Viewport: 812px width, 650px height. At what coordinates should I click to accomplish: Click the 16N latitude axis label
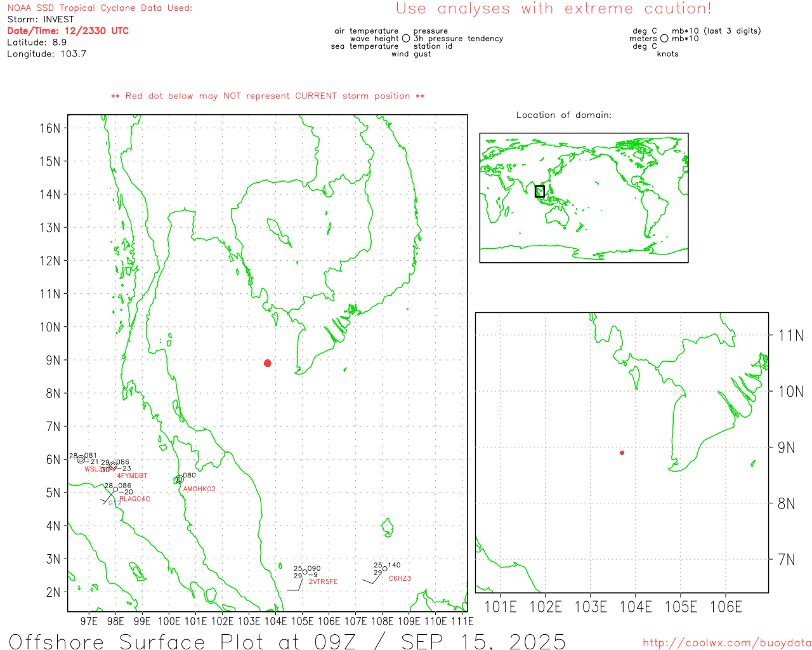[50, 128]
